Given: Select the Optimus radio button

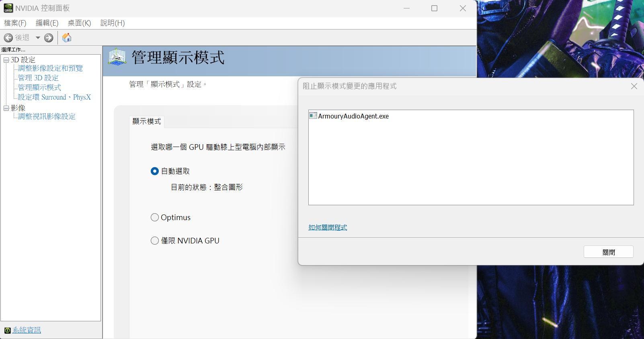Looking at the screenshot, I should tap(155, 217).
